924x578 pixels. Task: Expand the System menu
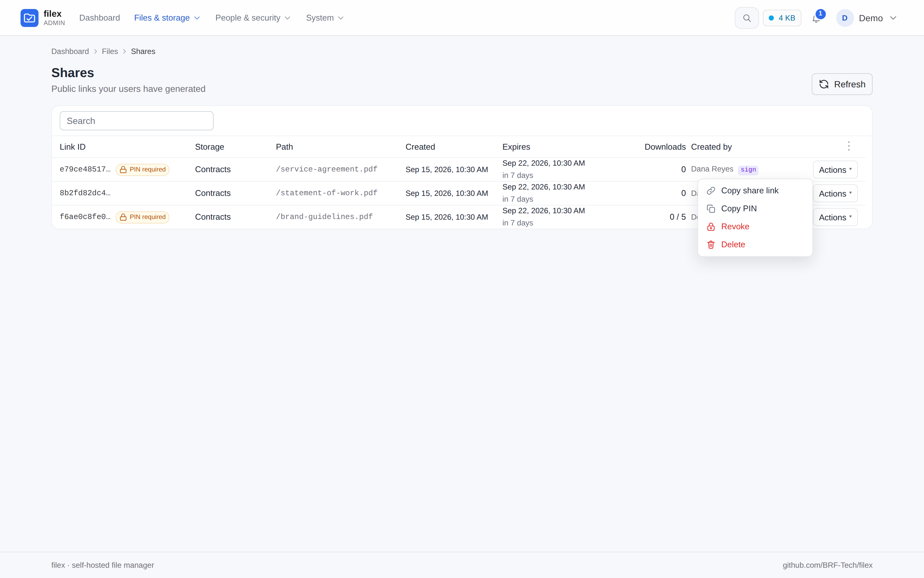pos(325,18)
